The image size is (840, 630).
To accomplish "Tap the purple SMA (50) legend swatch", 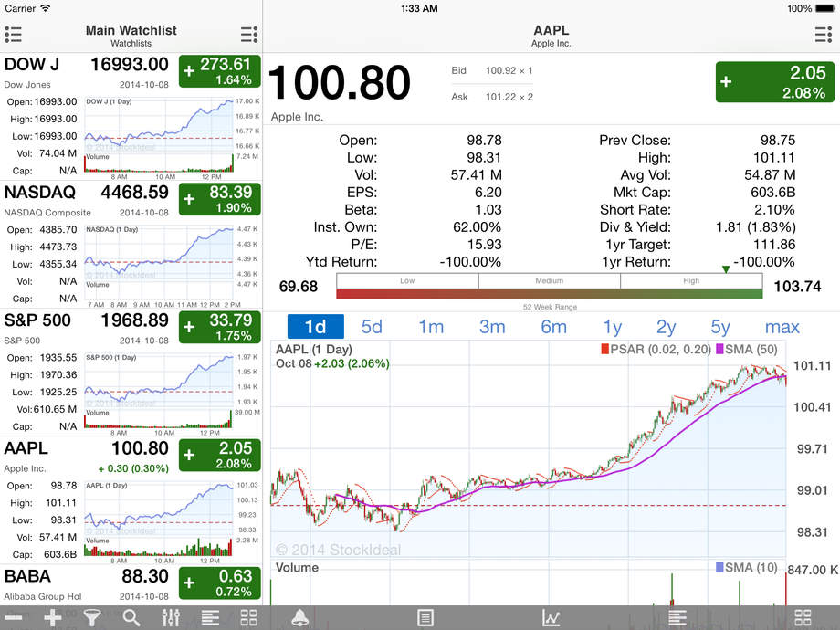I will point(719,350).
